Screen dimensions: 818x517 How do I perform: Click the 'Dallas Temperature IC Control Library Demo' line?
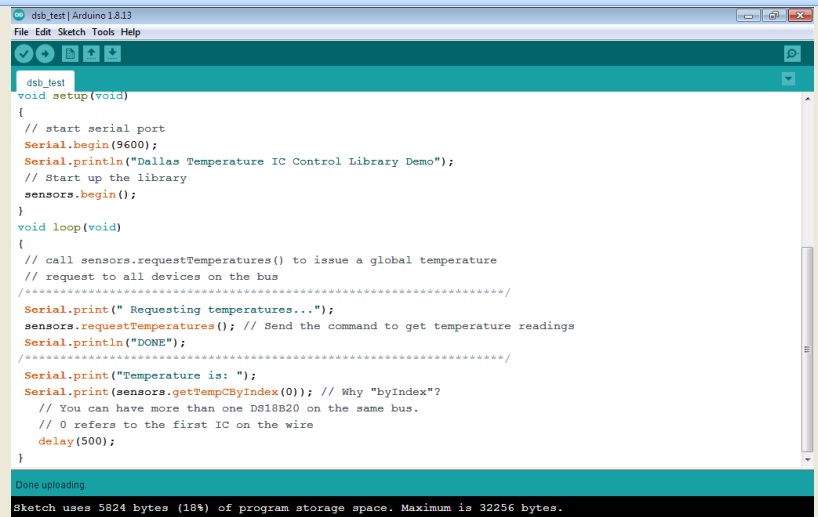pyautogui.click(x=239, y=162)
